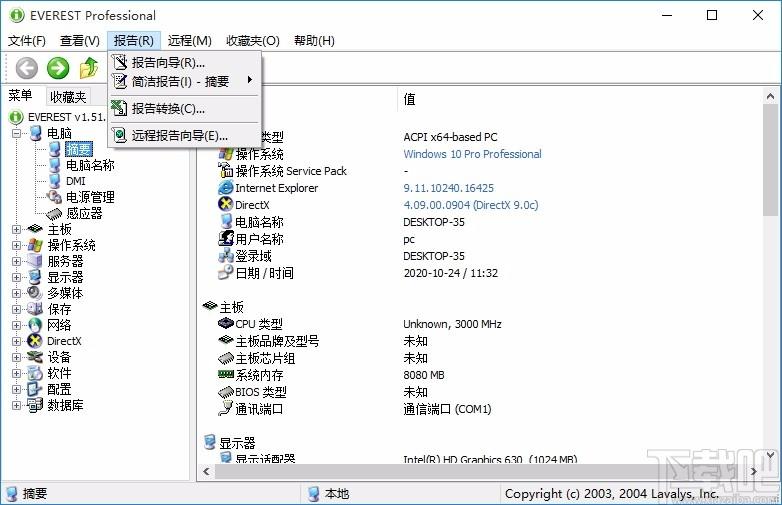Open the Windows 10 Pro Professional link
Screen dimensions: 782x505
click(472, 154)
